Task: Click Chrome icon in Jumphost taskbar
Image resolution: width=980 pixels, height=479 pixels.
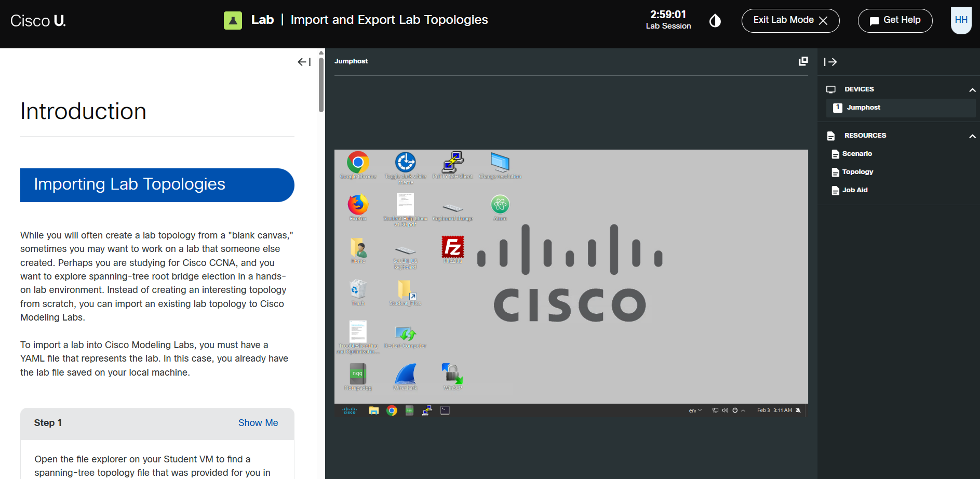Action: point(392,410)
